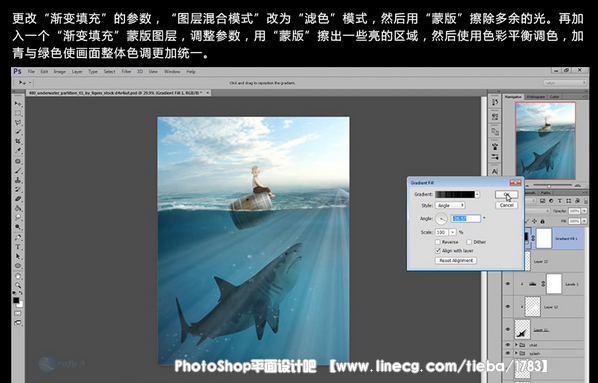Click the white background color swatch
This screenshot has width=598, height=383.
point(20,304)
